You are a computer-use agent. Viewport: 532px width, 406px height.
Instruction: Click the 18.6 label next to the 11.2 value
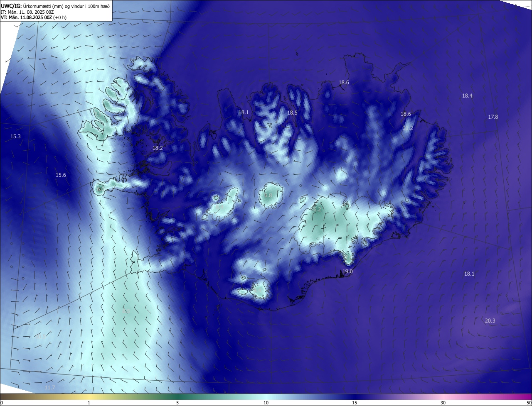[406, 114]
